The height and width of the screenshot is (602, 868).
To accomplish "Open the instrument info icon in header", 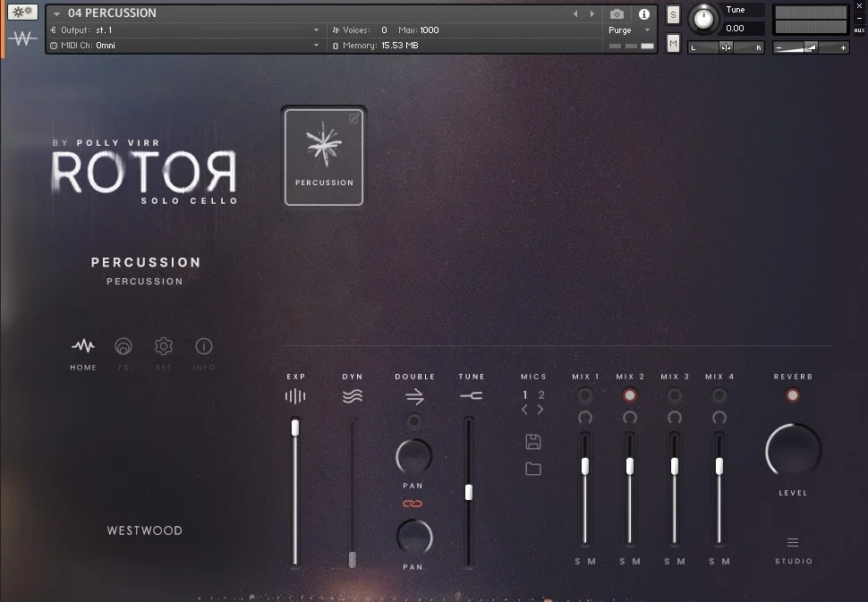I will (643, 14).
